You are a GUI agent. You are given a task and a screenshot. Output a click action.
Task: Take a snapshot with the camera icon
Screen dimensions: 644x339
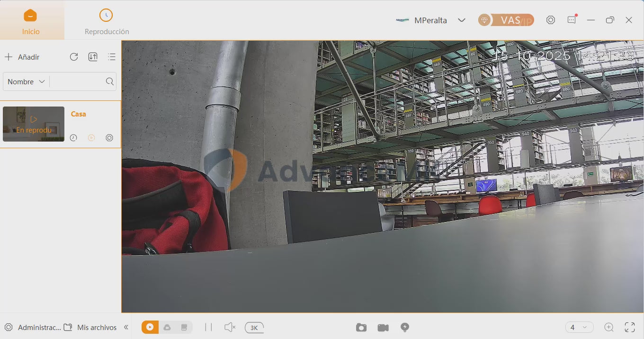click(x=361, y=328)
